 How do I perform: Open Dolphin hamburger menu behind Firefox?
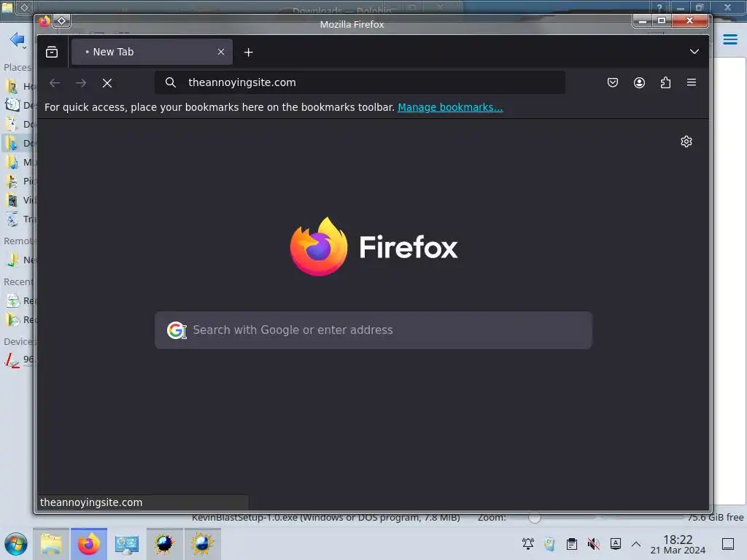pyautogui.click(x=729, y=39)
